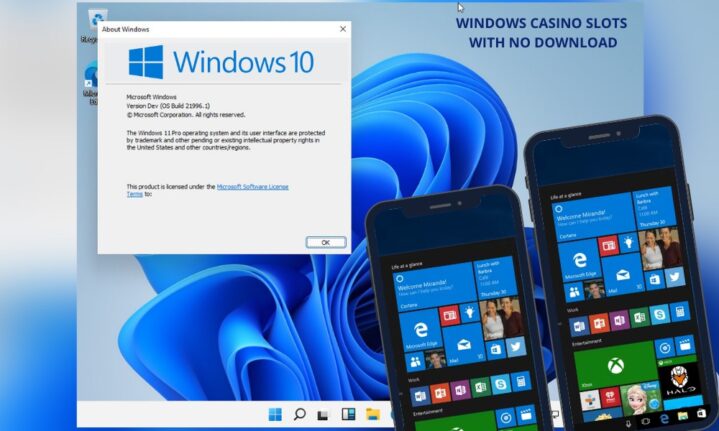Image resolution: width=719 pixels, height=431 pixels.
Task: Open Twitter tile on the right phone
Action: (x=675, y=277)
